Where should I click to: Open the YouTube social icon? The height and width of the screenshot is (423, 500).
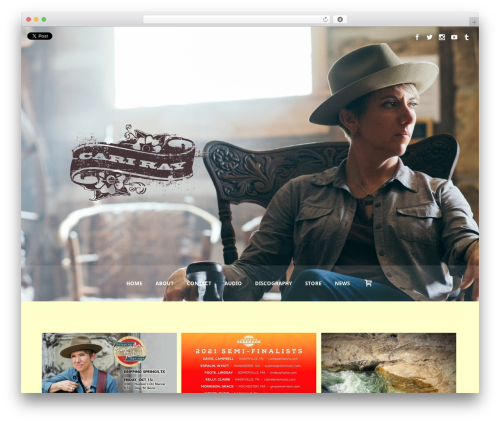click(x=454, y=37)
